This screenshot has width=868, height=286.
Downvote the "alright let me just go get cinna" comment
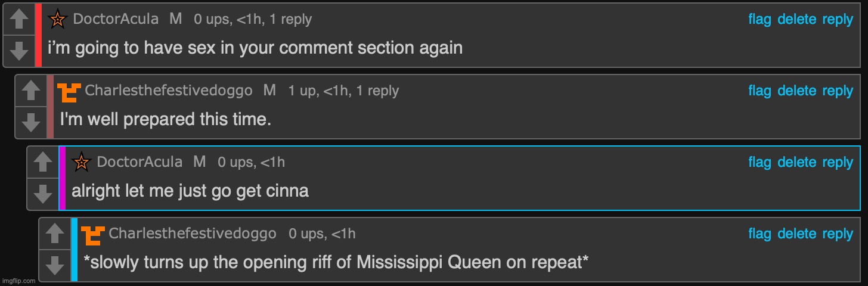point(44,193)
